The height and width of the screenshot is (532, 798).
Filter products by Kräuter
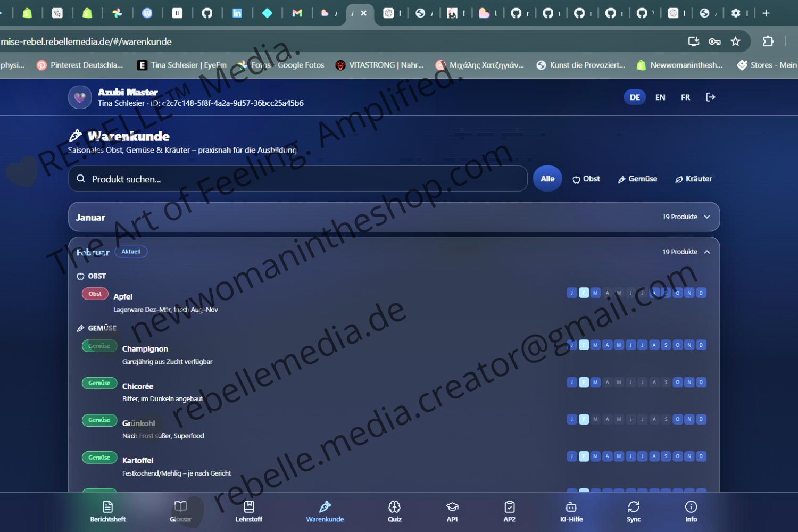click(693, 178)
